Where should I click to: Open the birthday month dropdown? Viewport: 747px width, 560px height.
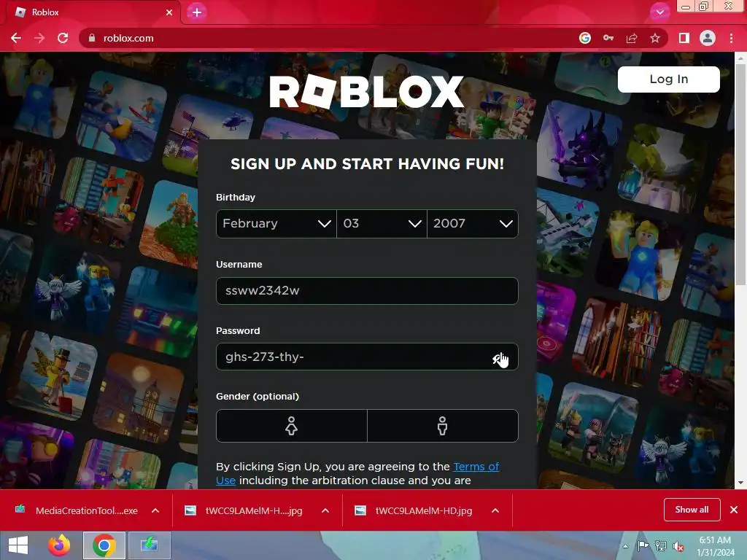276,223
